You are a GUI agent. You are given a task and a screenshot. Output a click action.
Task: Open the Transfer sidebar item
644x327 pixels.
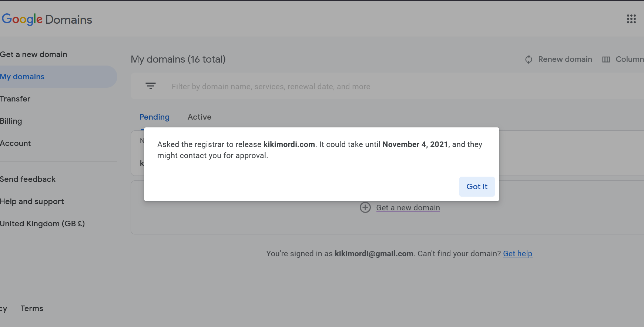point(15,99)
